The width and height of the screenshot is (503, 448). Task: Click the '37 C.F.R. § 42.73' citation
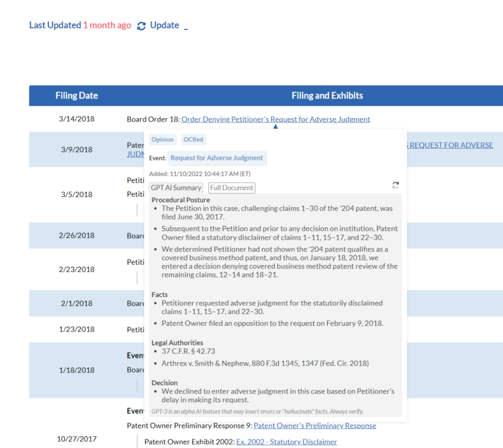coord(189,351)
